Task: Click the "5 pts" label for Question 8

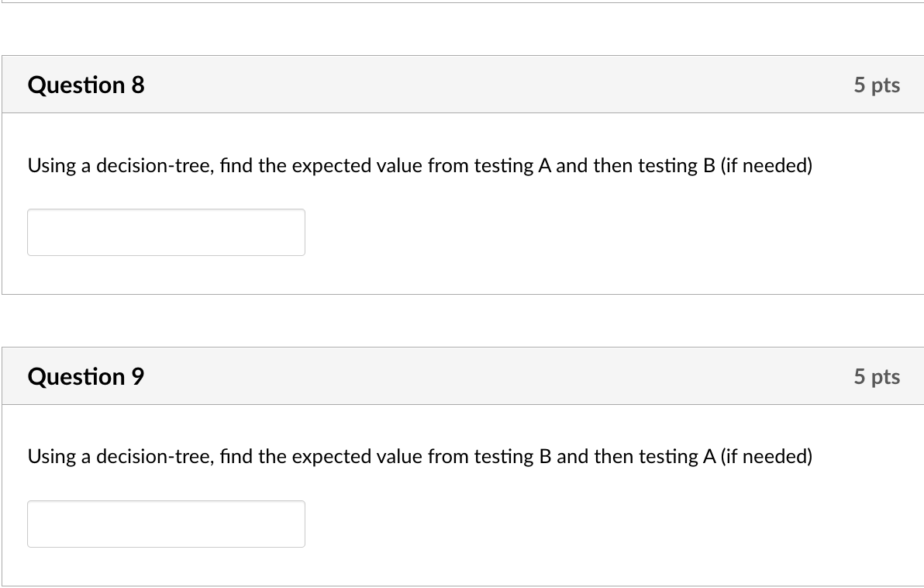Action: point(877,85)
